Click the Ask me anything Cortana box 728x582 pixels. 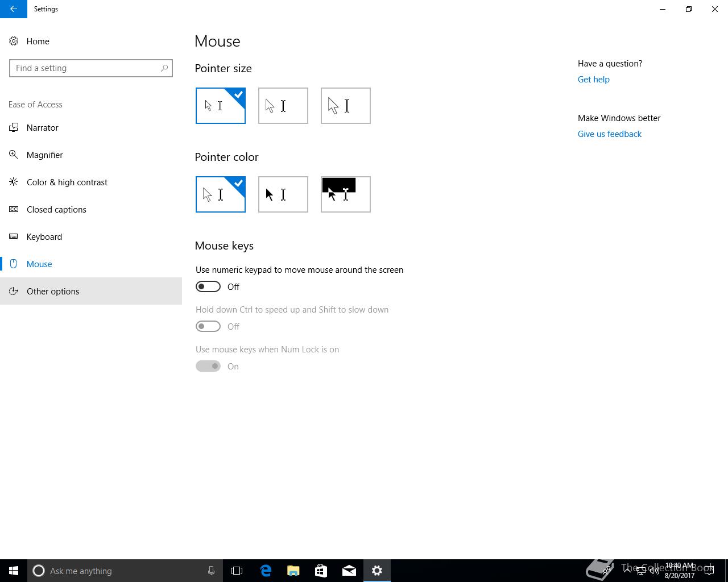pos(125,571)
